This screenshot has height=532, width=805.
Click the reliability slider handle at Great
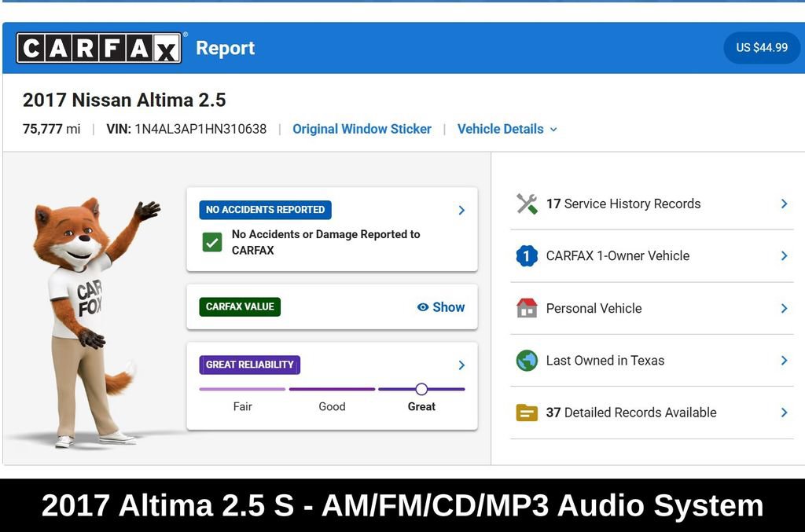(x=421, y=389)
